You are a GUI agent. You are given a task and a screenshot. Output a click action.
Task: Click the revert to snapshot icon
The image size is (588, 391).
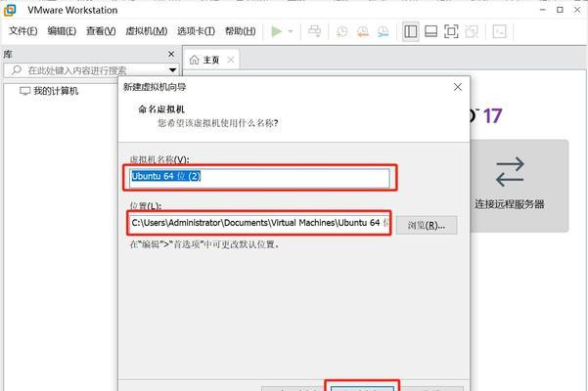coord(362,31)
